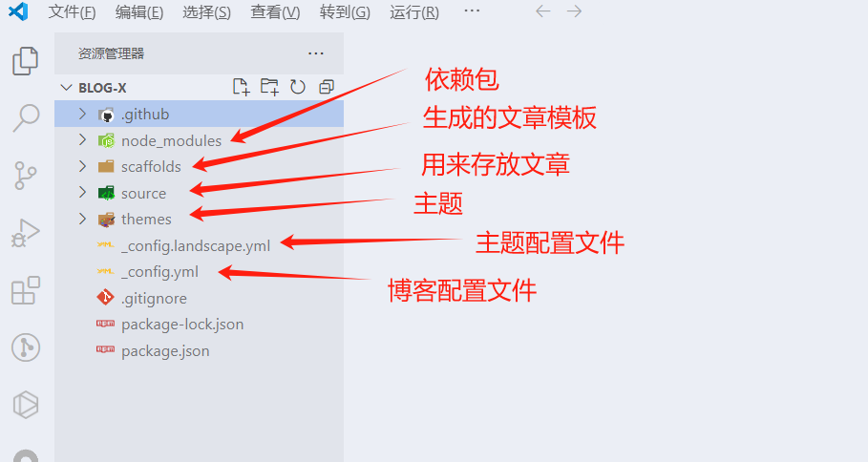The image size is (868, 462).
Task: Open the Explorer view in activity bar
Action: 26,60
